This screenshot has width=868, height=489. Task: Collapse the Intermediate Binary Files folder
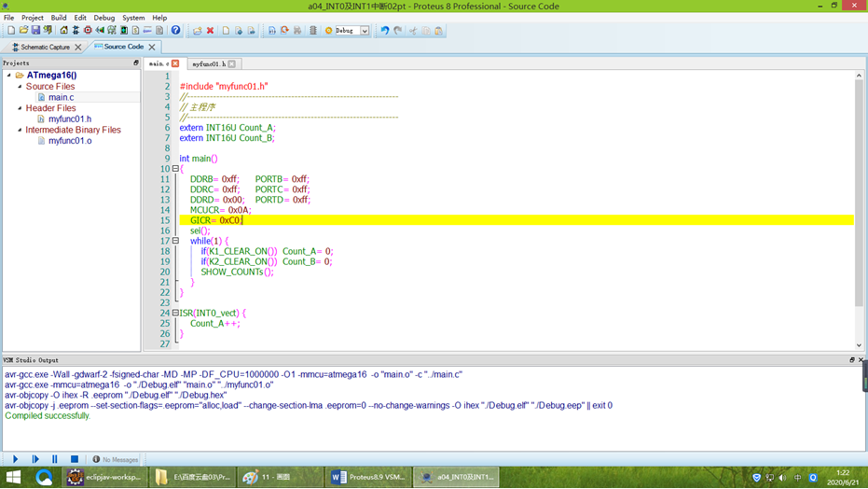coord(20,130)
